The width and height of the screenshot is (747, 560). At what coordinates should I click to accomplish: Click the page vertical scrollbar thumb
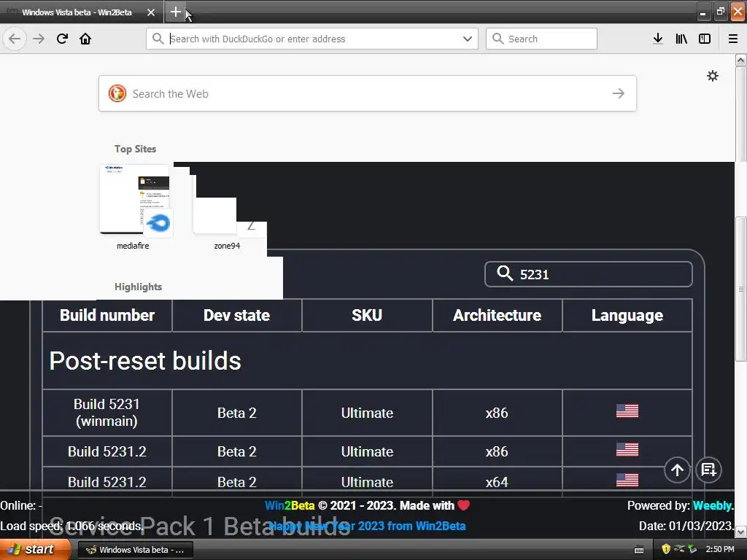pos(740,289)
